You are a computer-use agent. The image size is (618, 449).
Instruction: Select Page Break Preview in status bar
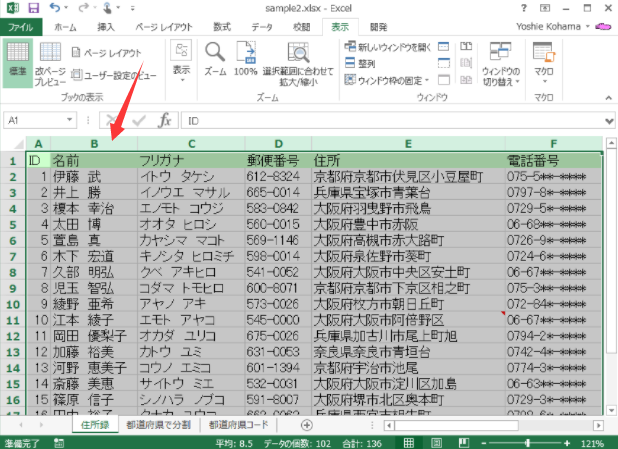pyautogui.click(x=464, y=443)
